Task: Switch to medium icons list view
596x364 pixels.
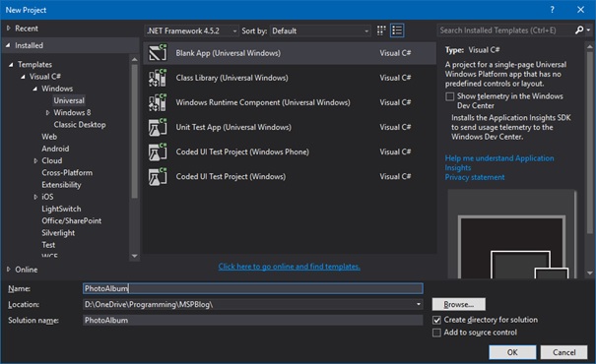Action: click(397, 30)
